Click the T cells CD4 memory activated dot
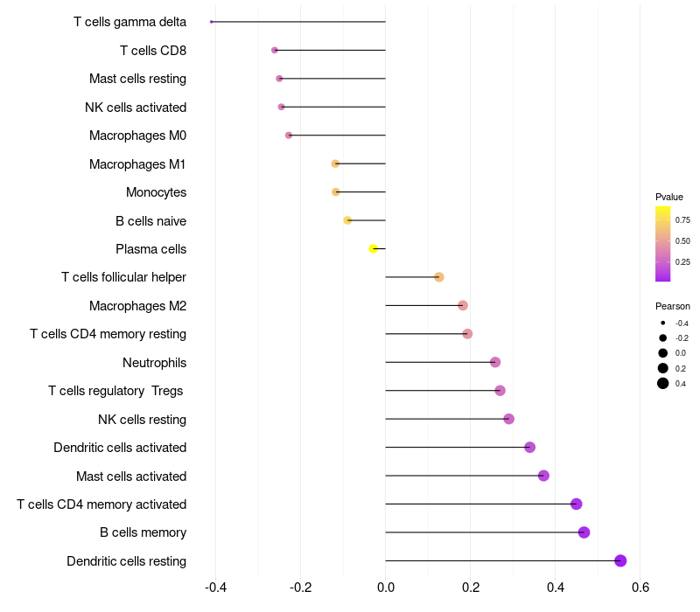This screenshot has width=700, height=612. tap(577, 504)
